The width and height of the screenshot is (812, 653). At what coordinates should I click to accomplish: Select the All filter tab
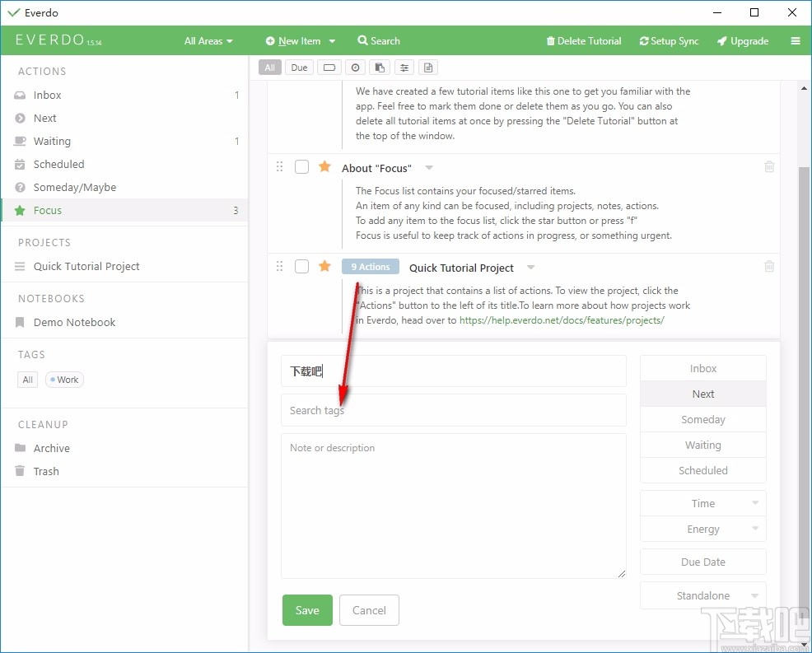tap(270, 68)
